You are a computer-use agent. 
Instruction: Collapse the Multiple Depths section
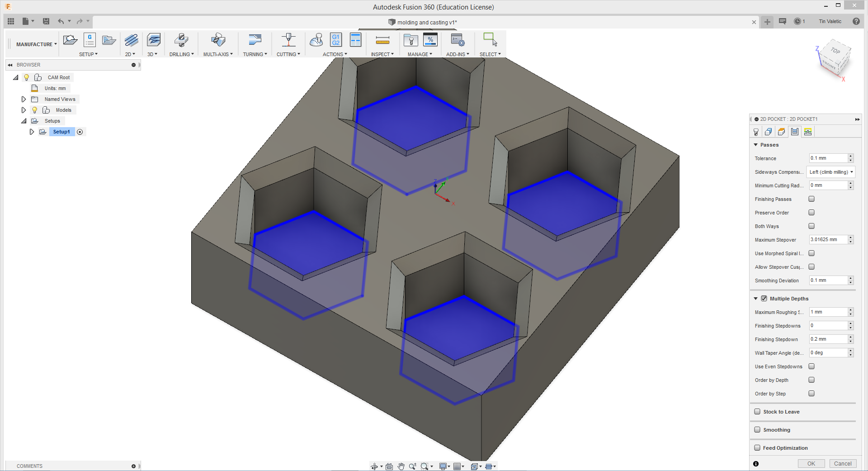point(755,299)
